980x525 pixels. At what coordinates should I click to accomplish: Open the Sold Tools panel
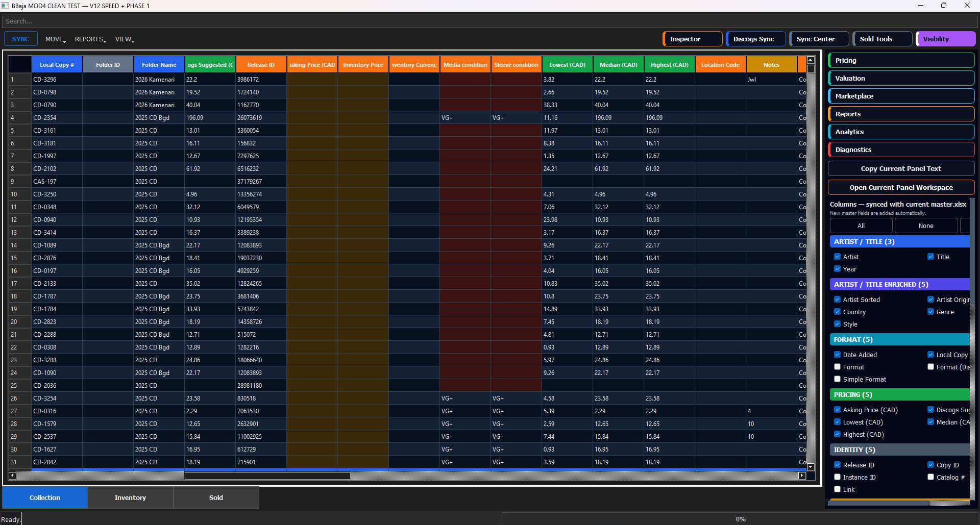pyautogui.click(x=883, y=39)
